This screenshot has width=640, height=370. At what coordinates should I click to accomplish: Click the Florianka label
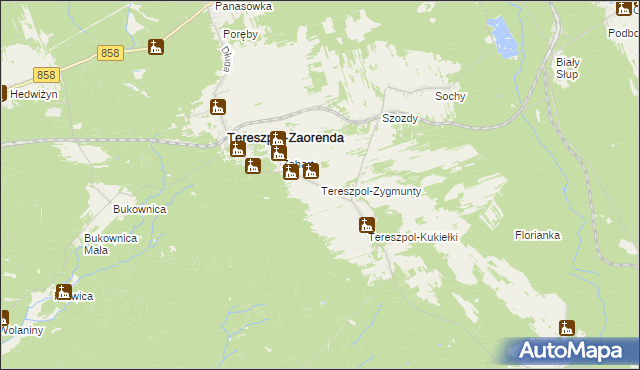tap(537, 235)
